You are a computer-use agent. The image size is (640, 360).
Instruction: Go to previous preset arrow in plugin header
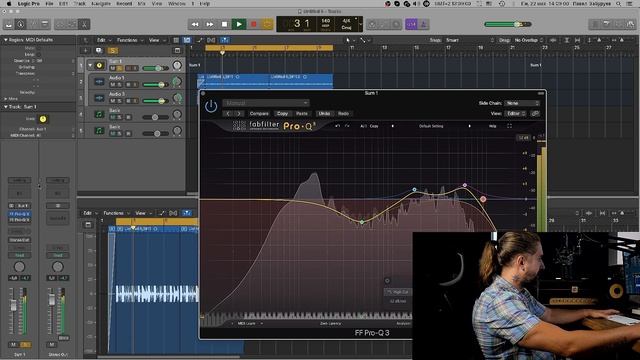pyautogui.click(x=228, y=113)
